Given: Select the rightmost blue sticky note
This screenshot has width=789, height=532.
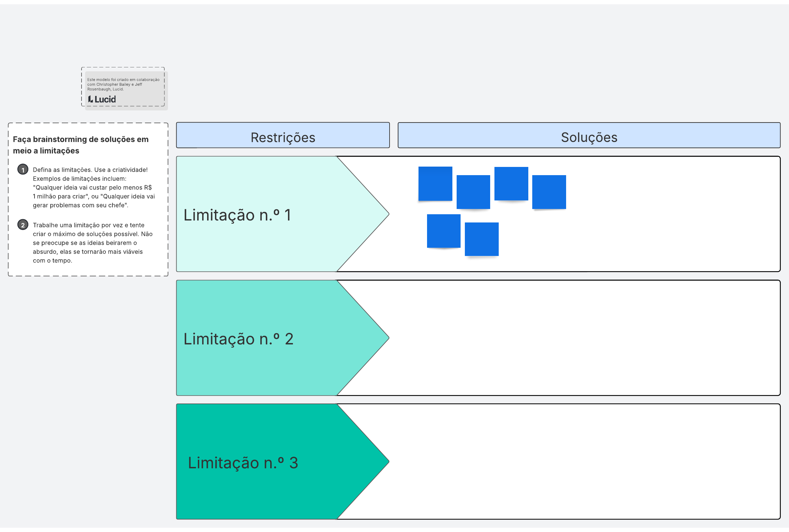Looking at the screenshot, I should 549,192.
